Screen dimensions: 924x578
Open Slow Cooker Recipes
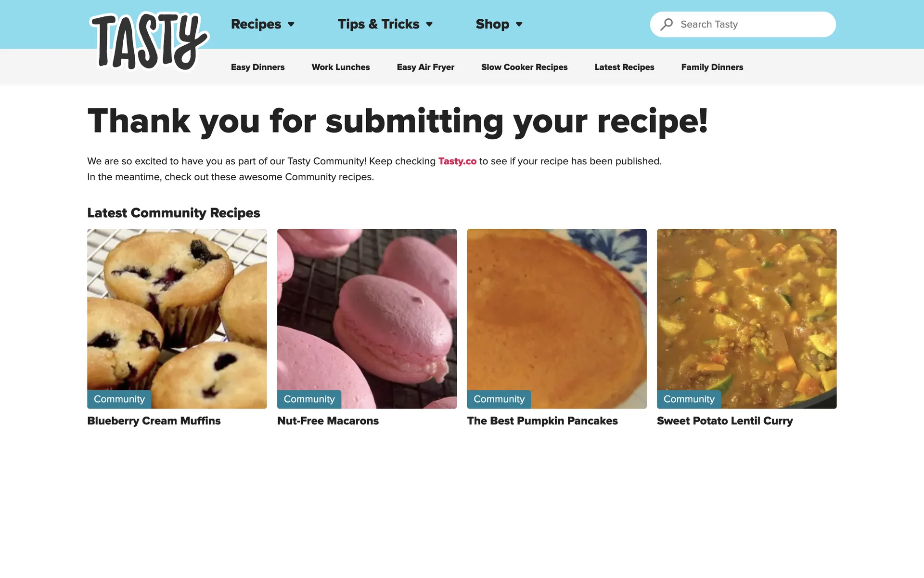pos(524,67)
